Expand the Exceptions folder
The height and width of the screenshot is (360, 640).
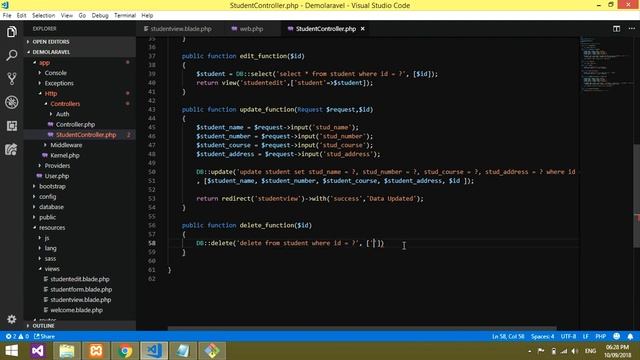click(79, 83)
